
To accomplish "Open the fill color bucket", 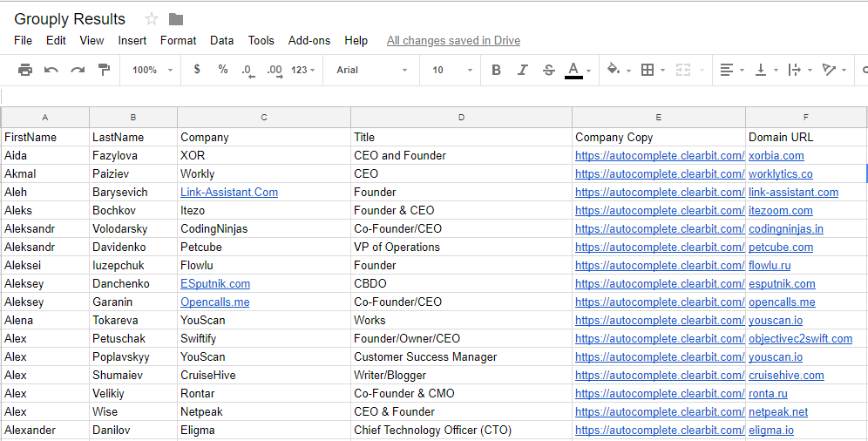I will (x=614, y=70).
